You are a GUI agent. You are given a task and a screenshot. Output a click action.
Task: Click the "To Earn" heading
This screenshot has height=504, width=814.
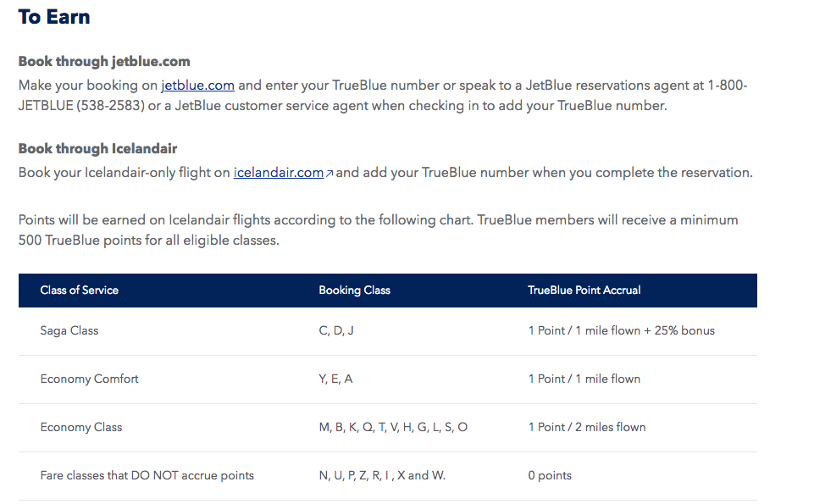tap(54, 17)
